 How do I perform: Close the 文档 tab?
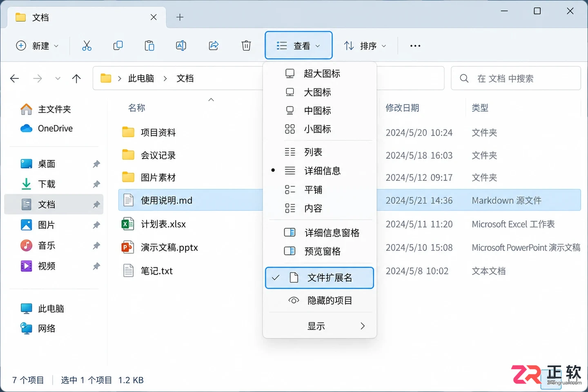[154, 17]
